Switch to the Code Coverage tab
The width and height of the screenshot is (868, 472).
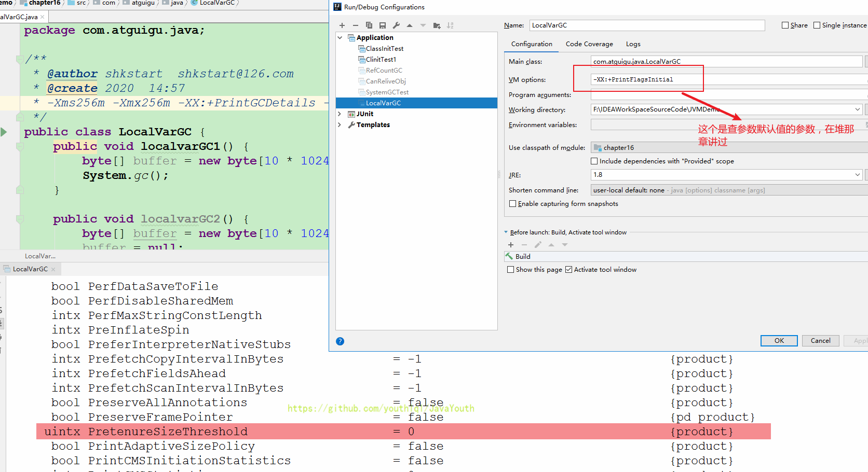589,44
